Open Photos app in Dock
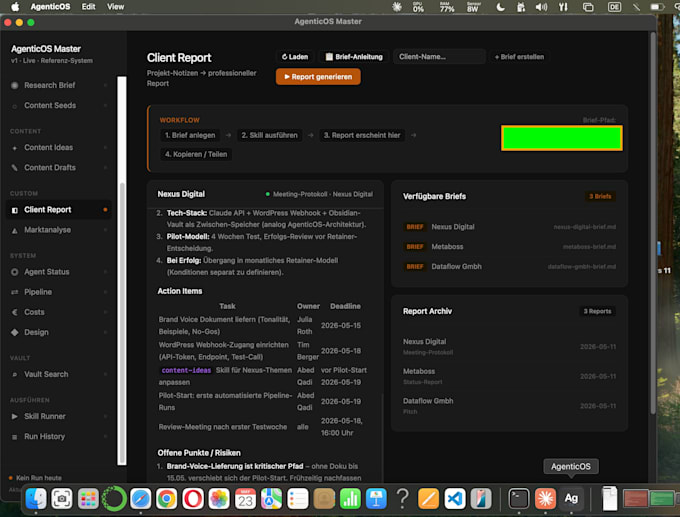The image size is (680, 517). 219,498
